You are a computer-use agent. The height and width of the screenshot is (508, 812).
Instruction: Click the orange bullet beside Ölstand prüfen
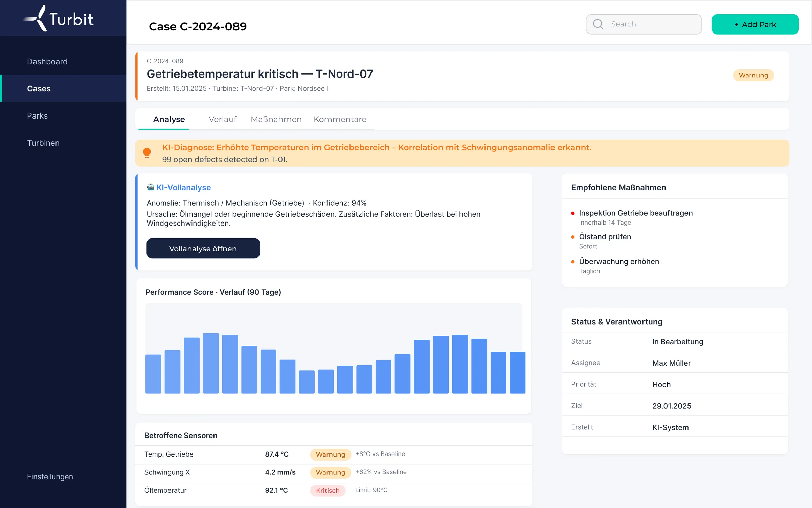click(x=573, y=237)
